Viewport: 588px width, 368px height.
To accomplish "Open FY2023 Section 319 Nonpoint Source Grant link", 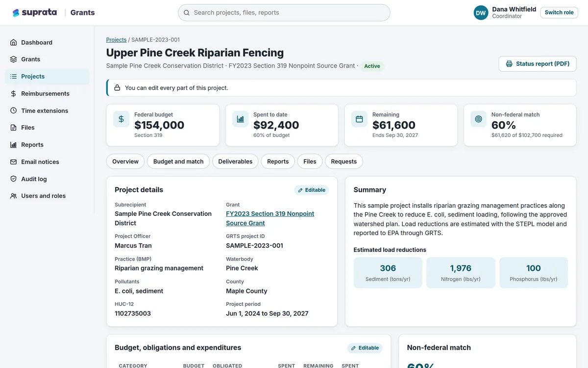I will pyautogui.click(x=270, y=218).
